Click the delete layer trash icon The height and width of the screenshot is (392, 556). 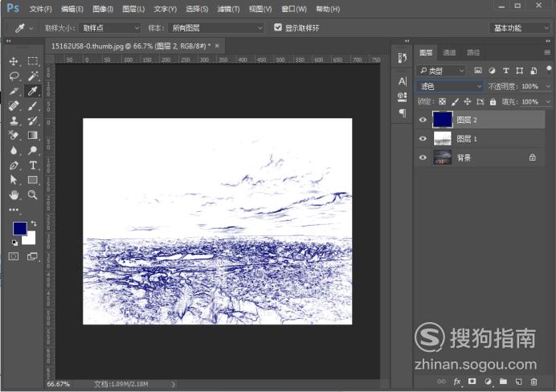click(534, 382)
